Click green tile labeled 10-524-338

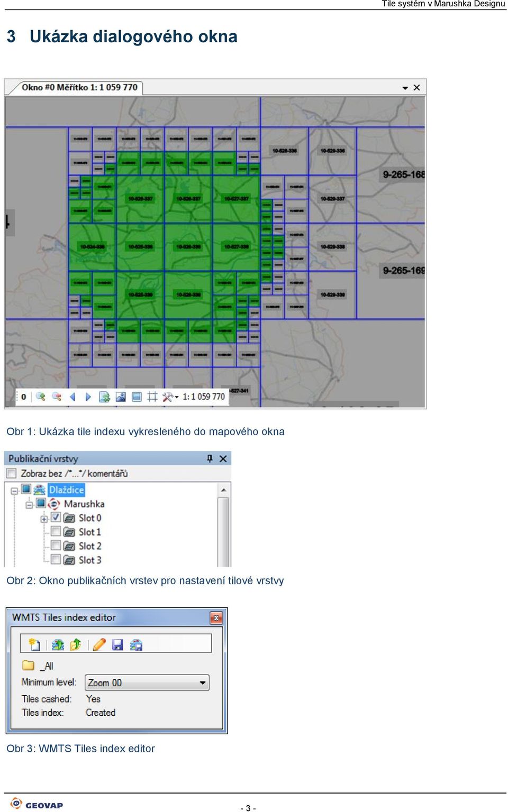point(93,247)
